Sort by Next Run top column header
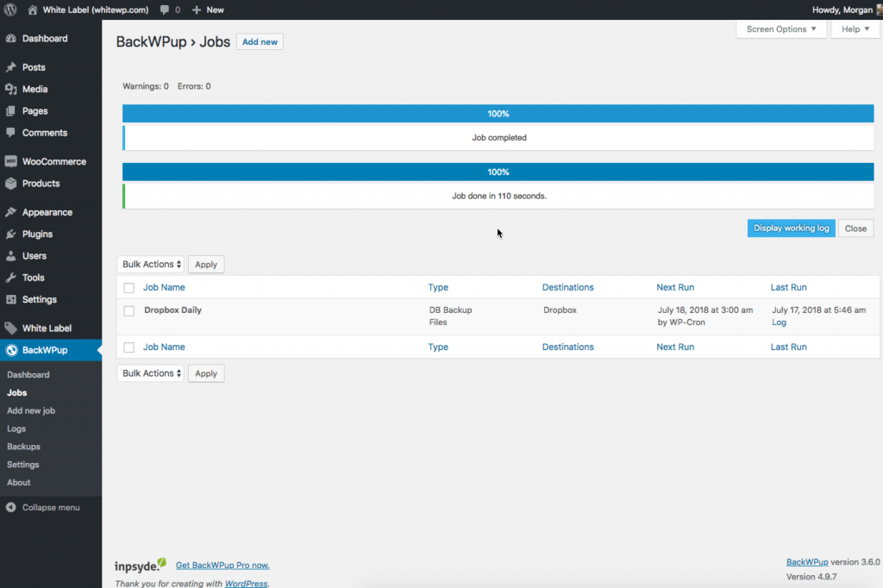The height and width of the screenshot is (588, 883). tap(675, 287)
